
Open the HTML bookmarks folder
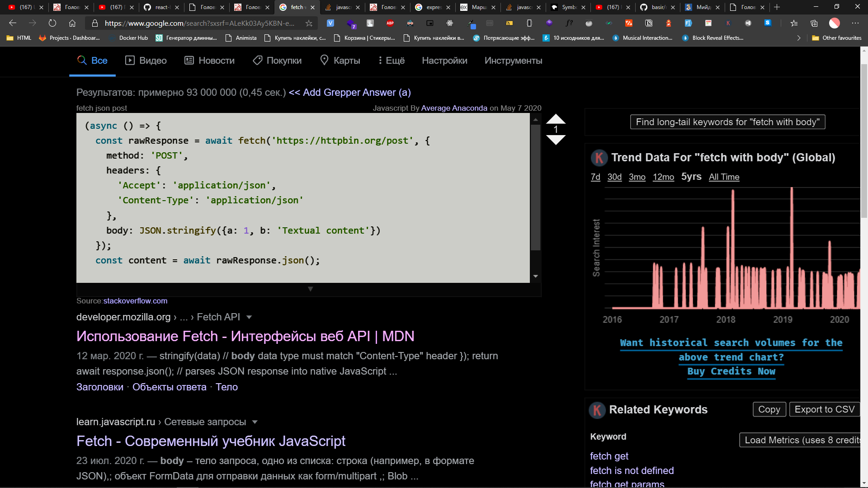point(19,38)
